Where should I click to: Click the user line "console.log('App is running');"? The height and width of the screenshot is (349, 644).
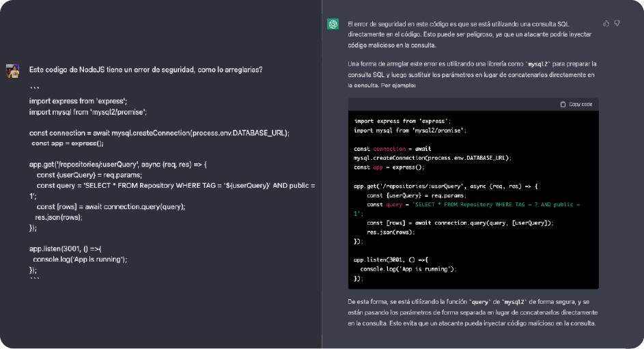(x=80, y=260)
